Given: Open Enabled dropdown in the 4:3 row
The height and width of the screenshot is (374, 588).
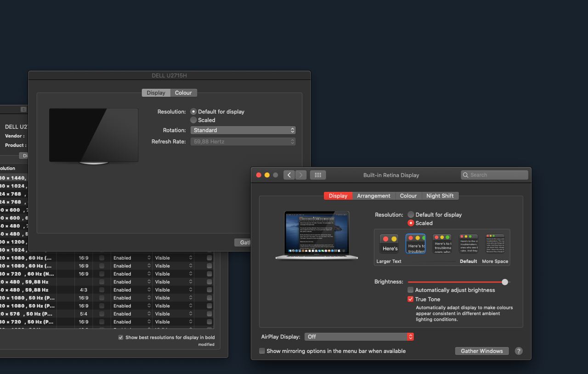Looking at the screenshot, I should 132,290.
